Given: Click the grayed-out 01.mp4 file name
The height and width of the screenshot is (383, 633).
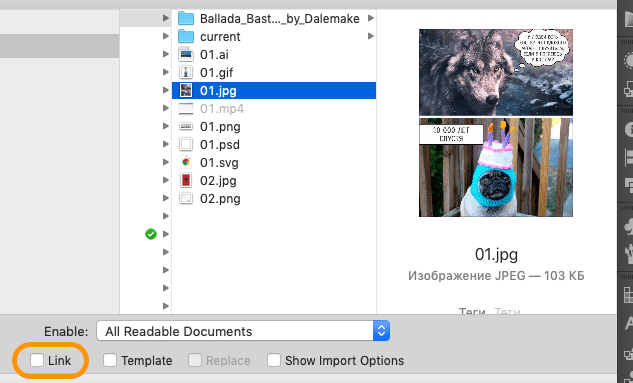Looking at the screenshot, I should (x=222, y=109).
